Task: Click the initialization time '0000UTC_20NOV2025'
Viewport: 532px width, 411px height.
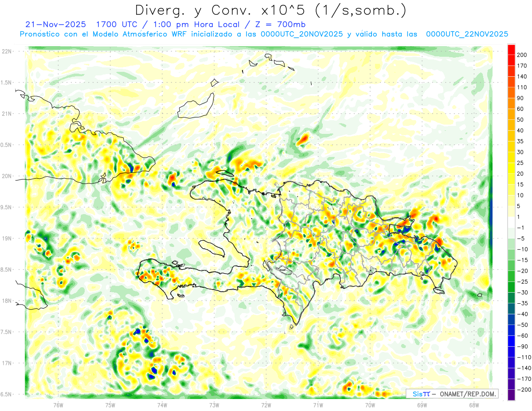Action: 301,34
